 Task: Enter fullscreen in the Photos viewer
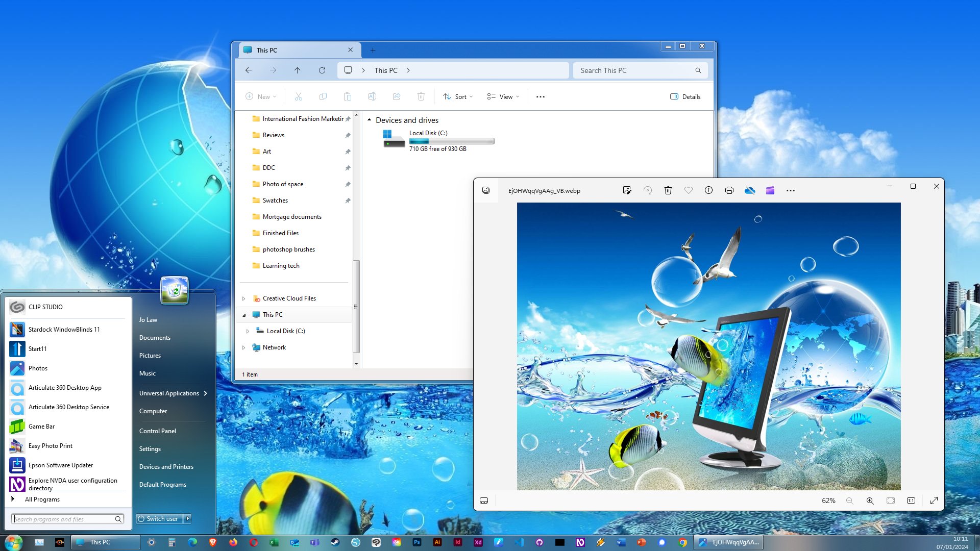[x=934, y=500]
